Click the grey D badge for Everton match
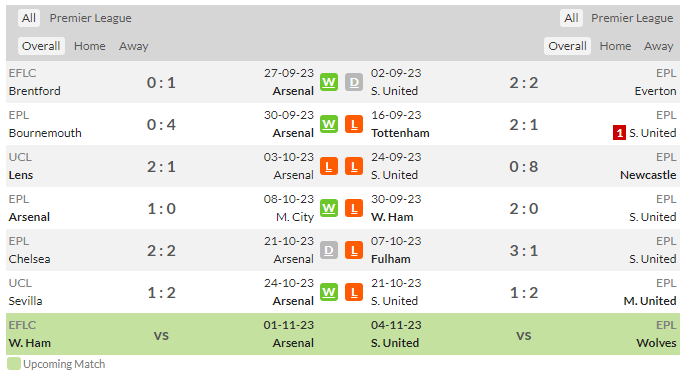This screenshot has height=378, width=683. (354, 82)
